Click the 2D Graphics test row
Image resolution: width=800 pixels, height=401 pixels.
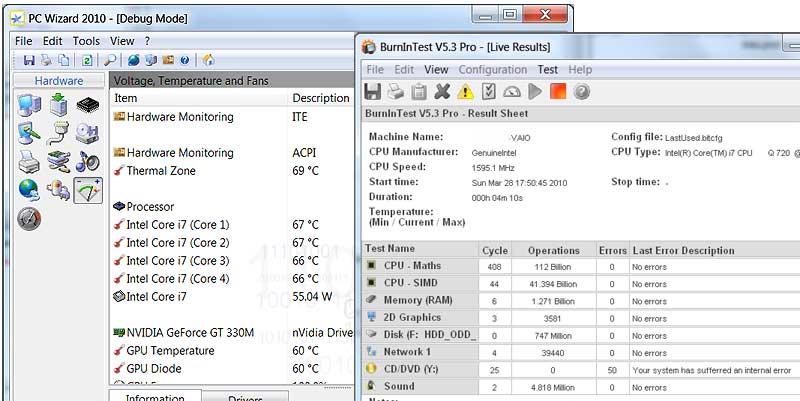pos(582,318)
